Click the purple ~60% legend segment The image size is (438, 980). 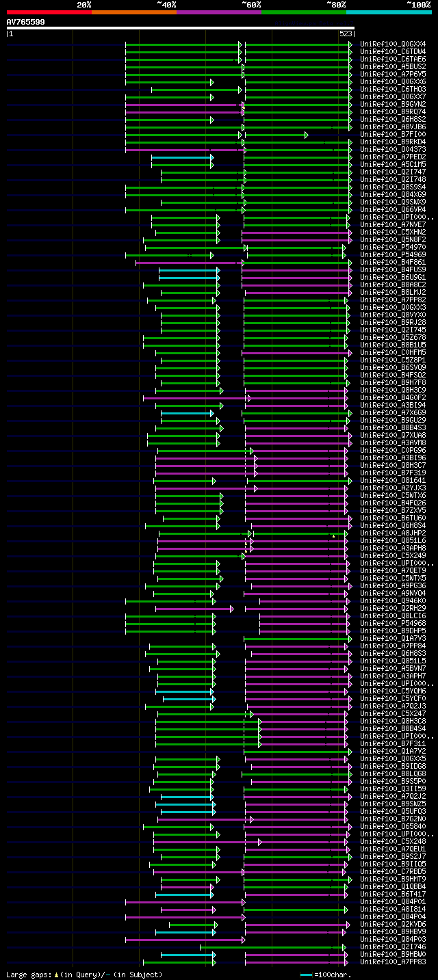[x=219, y=12]
